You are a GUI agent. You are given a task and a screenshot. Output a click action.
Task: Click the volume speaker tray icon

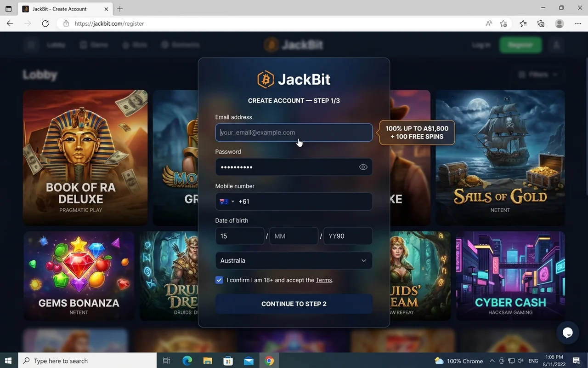pyautogui.click(x=520, y=361)
